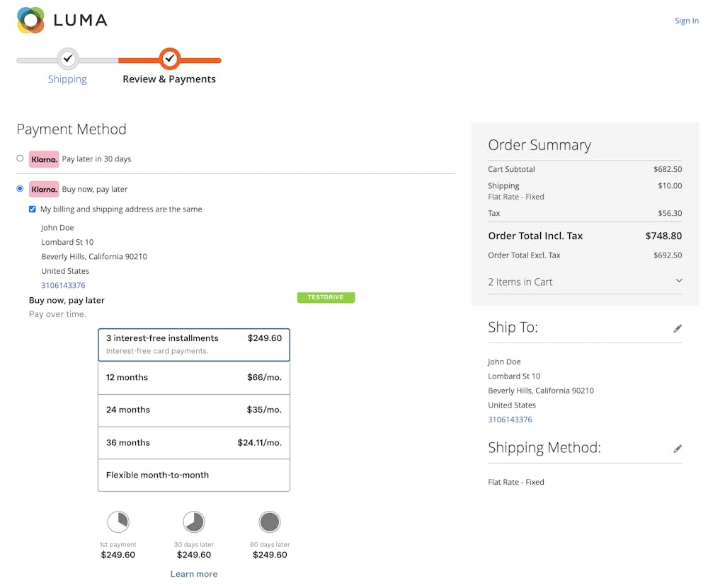708x588 pixels.
Task: Select Pay later in 30 days radio button
Action: click(x=20, y=158)
